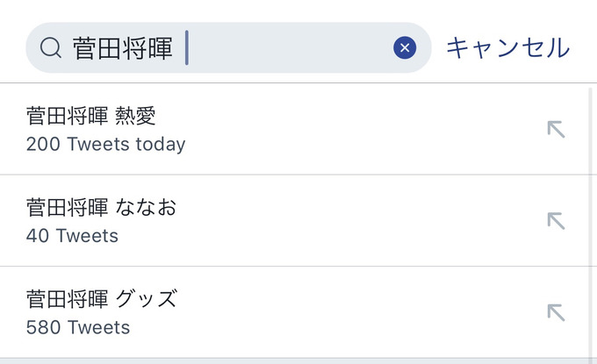Fill search with 熱愛 suggestion arrow
The image size is (597, 364).
pyautogui.click(x=556, y=129)
